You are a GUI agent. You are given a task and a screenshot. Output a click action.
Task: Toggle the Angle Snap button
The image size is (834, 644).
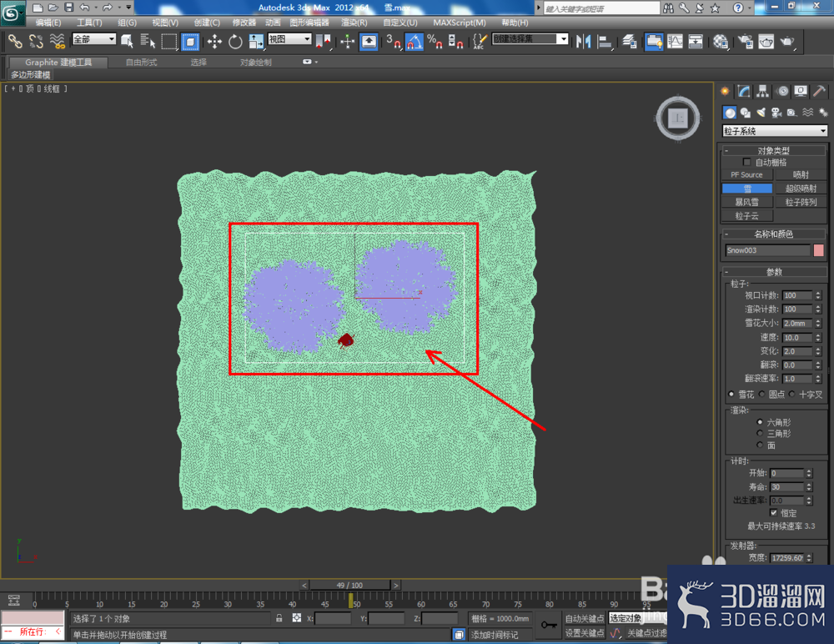tap(414, 41)
